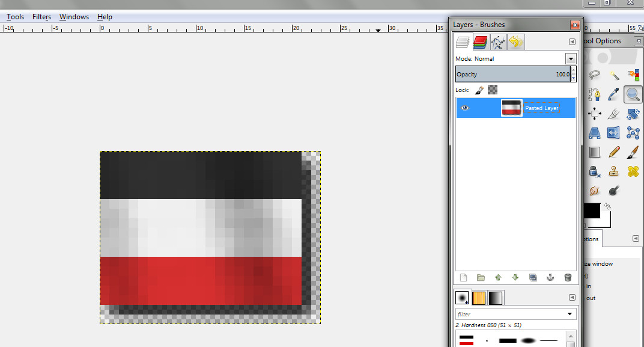Screen dimensions: 644x347
Task: Toggle lock alpha channel (checkerboard icon)
Action: (493, 90)
